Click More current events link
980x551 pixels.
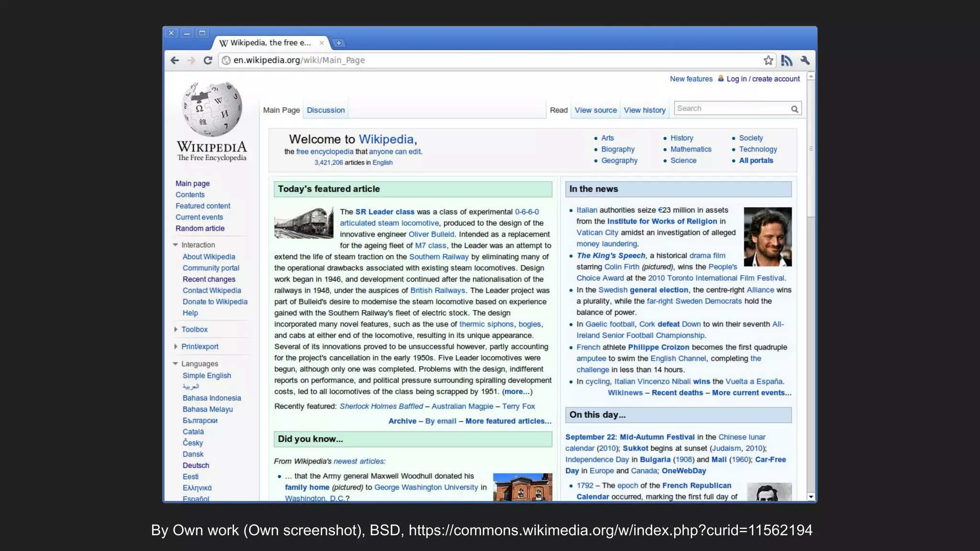(x=752, y=393)
